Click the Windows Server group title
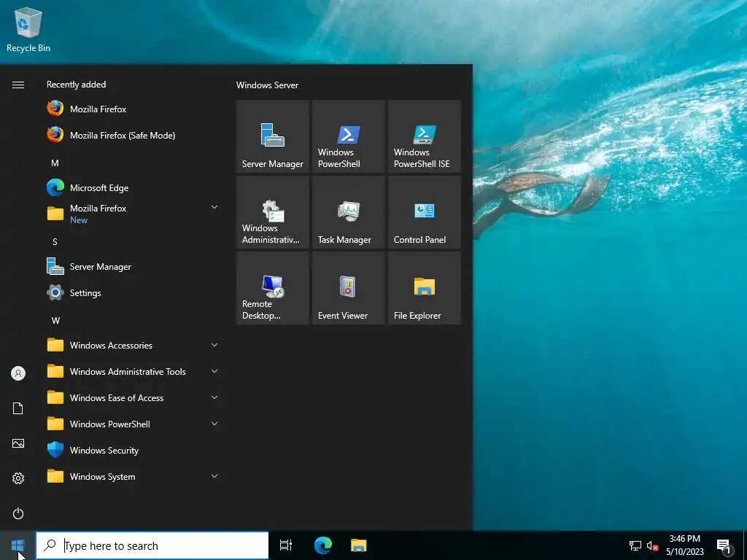Image resolution: width=747 pixels, height=560 pixels. click(267, 85)
